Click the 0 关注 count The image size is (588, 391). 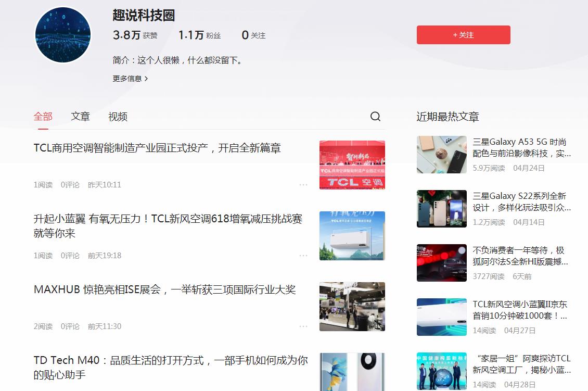click(x=253, y=35)
